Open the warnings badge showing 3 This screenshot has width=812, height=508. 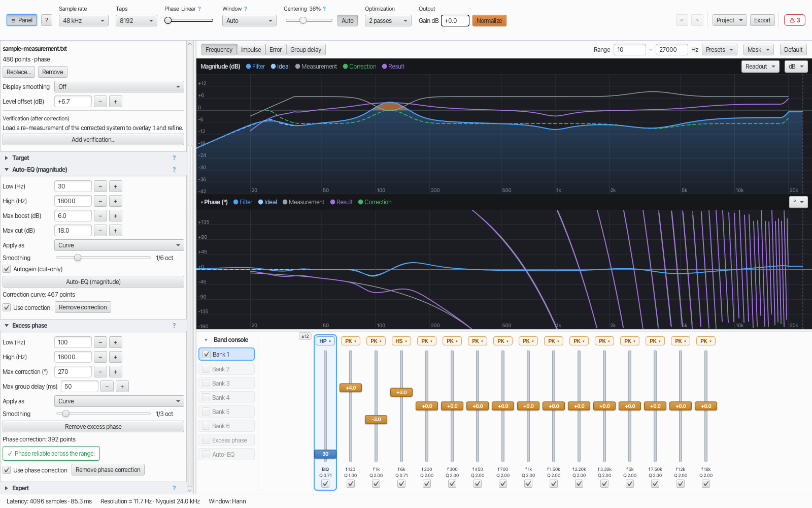pyautogui.click(x=795, y=20)
